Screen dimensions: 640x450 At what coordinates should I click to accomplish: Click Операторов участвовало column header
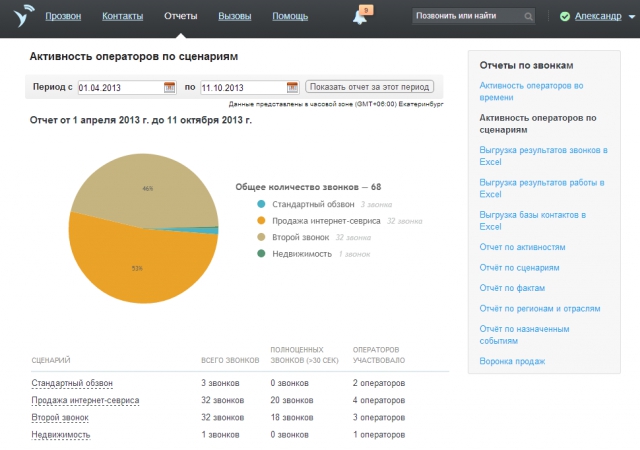click(x=379, y=355)
